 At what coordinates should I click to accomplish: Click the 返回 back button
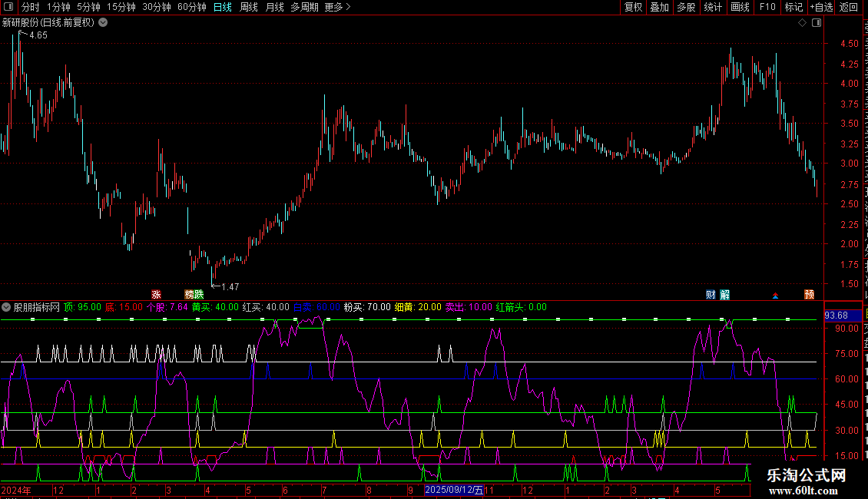coord(848,7)
